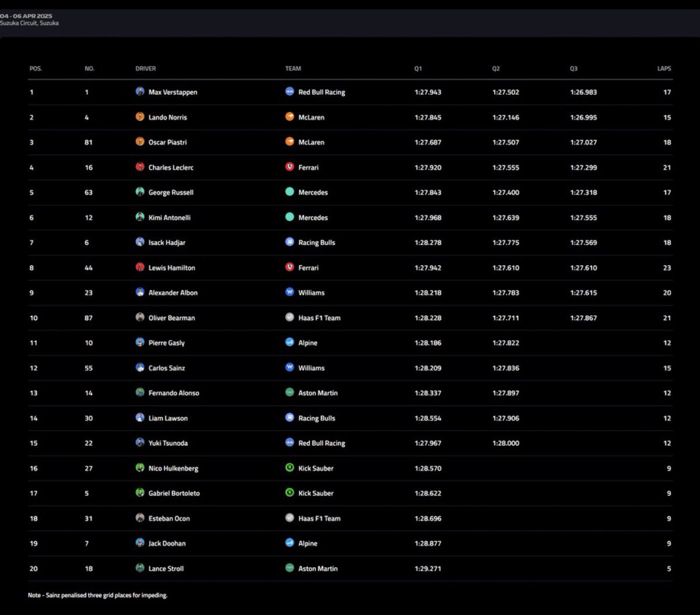Click the Q3 time 1:27.027
Viewport: 700px width, 615px height.
583,142
